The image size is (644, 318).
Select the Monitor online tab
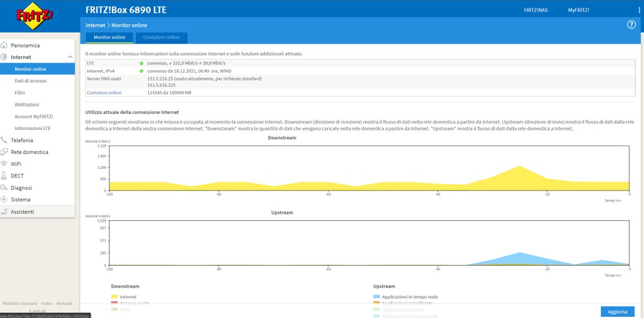point(109,37)
